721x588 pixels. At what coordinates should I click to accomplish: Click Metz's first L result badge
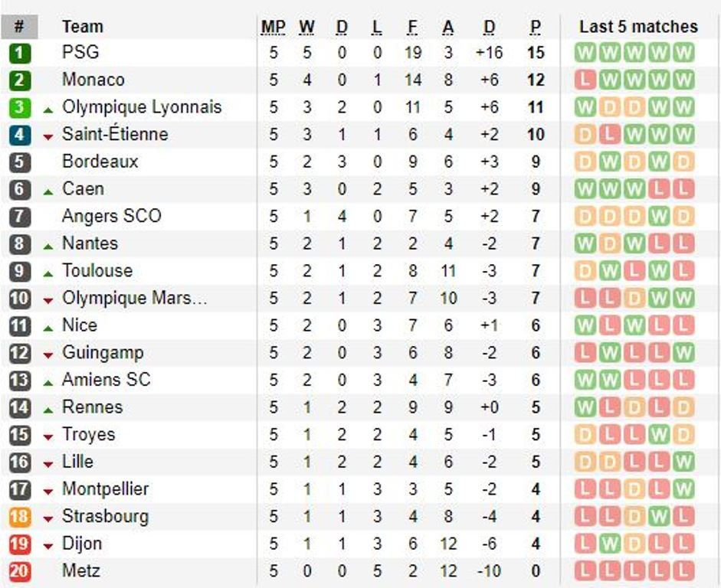click(x=586, y=571)
